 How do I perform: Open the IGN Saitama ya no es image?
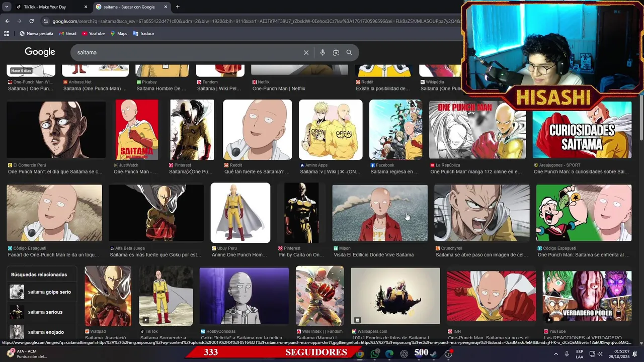pos(492,296)
